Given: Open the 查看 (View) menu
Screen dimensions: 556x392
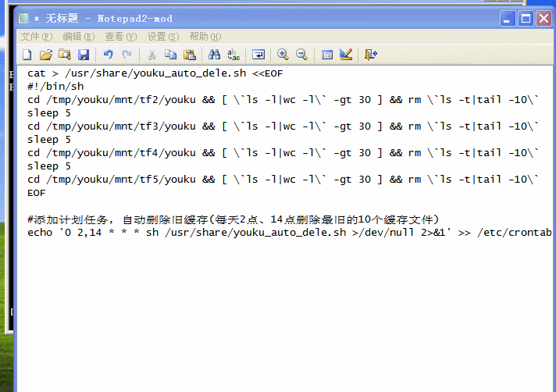Looking at the screenshot, I should (x=121, y=37).
